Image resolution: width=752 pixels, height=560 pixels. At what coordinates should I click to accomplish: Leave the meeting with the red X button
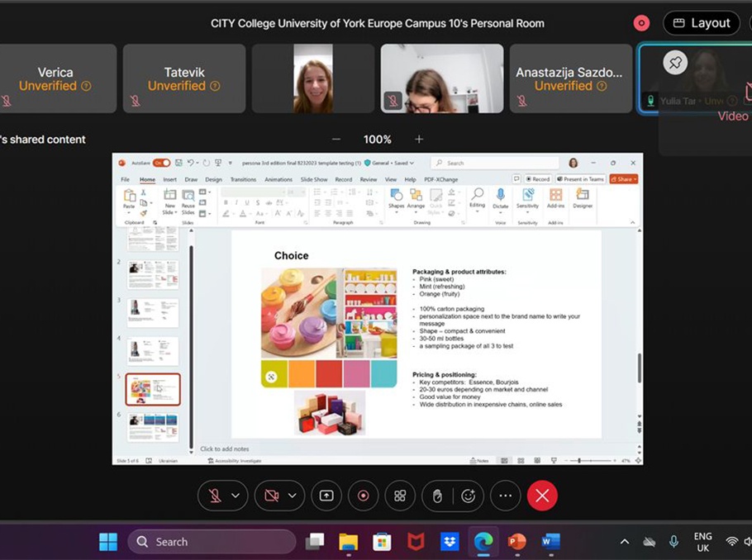[542, 496]
